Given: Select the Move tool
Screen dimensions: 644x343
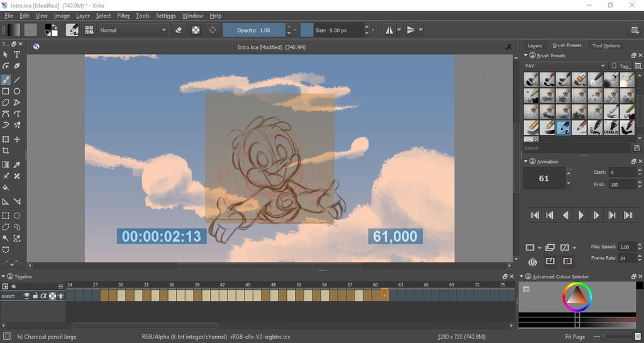Looking at the screenshot, I should [x=17, y=139].
